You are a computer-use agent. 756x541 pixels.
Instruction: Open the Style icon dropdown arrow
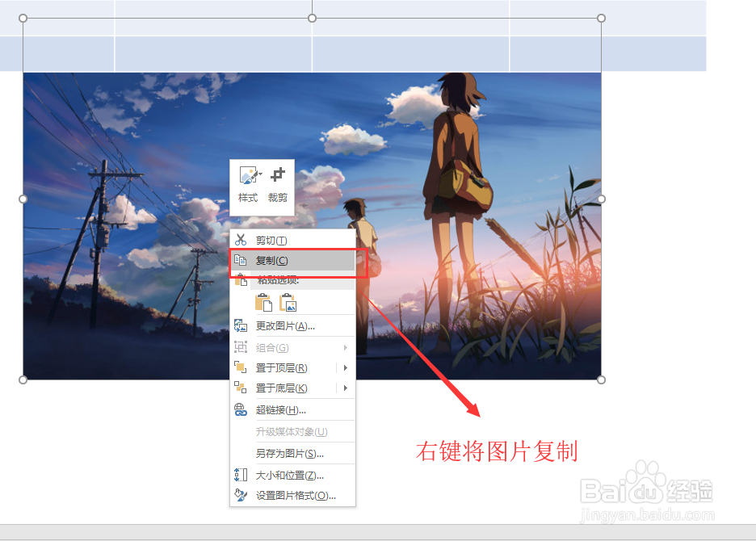[x=260, y=174]
